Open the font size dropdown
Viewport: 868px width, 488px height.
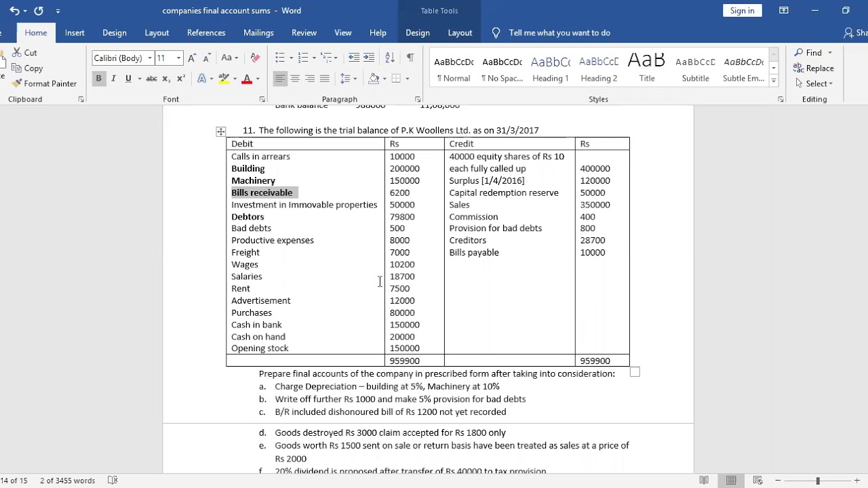coord(178,58)
